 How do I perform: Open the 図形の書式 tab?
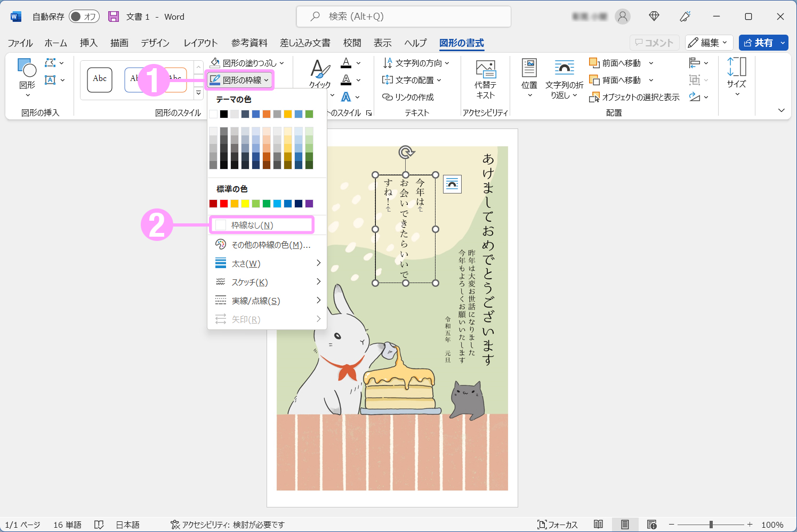coord(462,43)
